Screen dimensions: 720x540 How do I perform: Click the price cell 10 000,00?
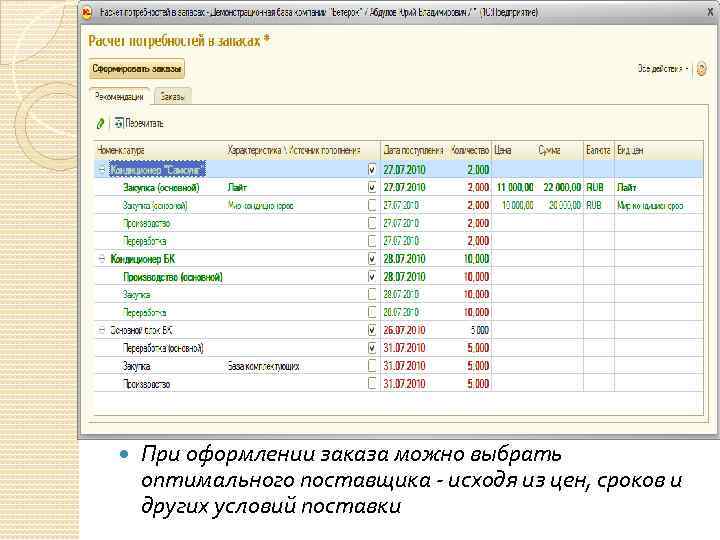coord(518,205)
